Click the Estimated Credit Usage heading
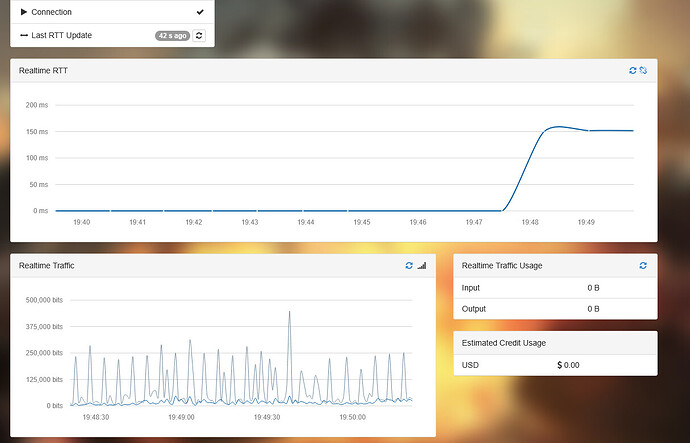 503,343
